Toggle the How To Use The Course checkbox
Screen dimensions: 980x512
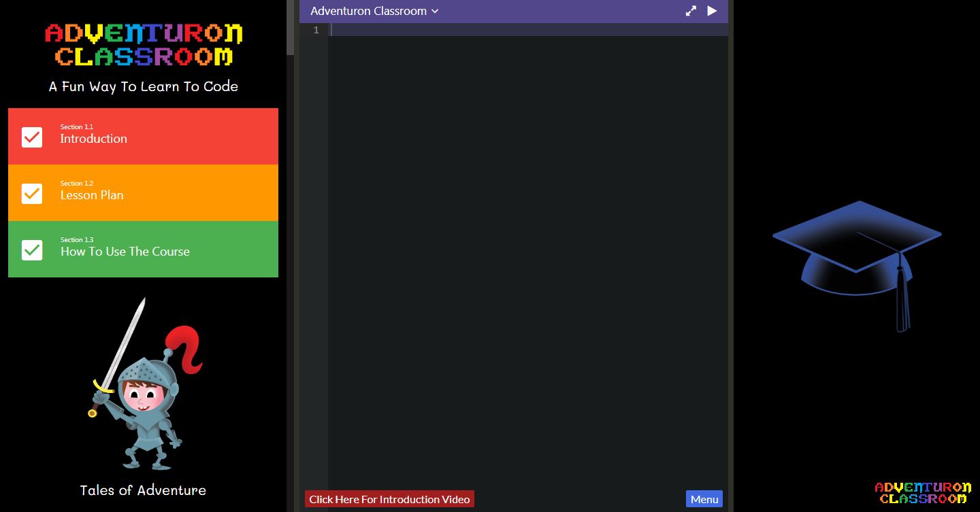(32, 250)
